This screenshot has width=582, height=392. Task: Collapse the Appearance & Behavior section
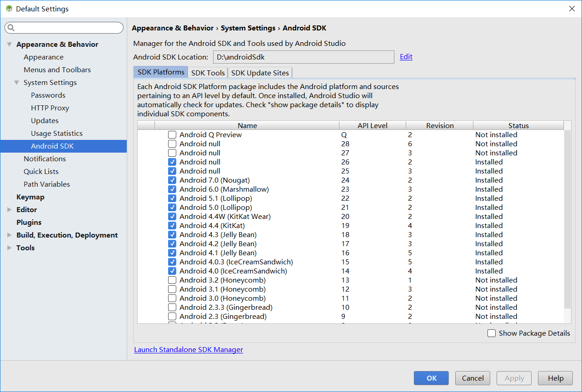(10, 44)
